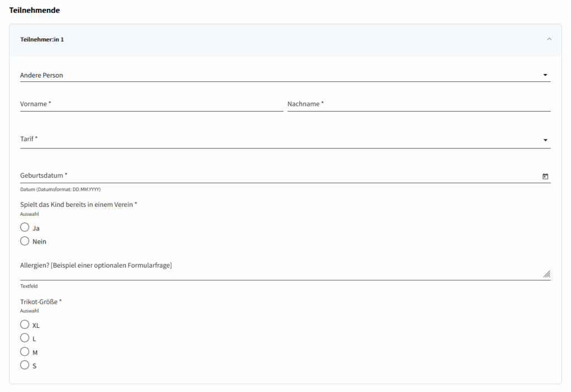This screenshot has width=571, height=392.
Task: Click into the Geburtsdatum date field
Action: click(x=279, y=176)
